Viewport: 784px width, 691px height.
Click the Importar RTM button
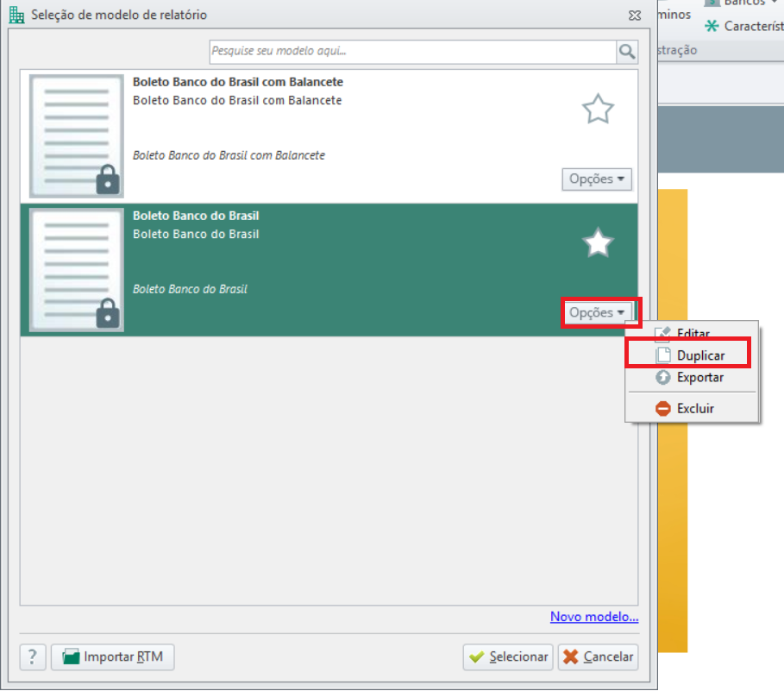(112, 656)
